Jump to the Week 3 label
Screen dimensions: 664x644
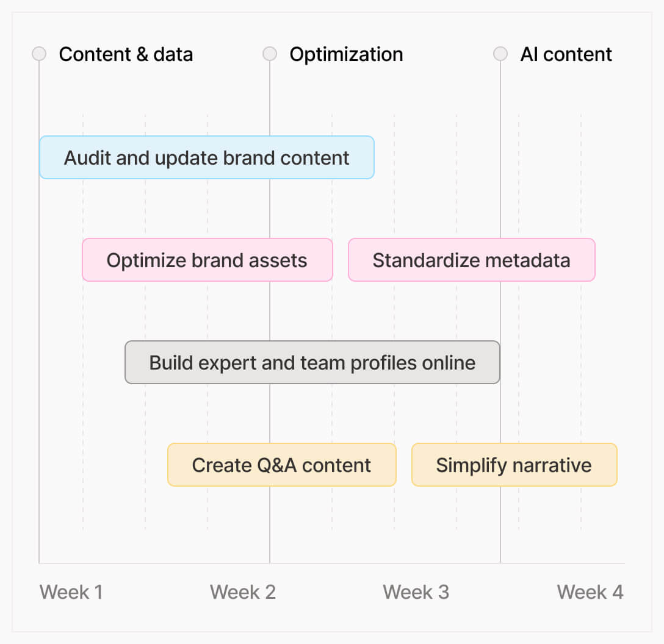(x=416, y=592)
